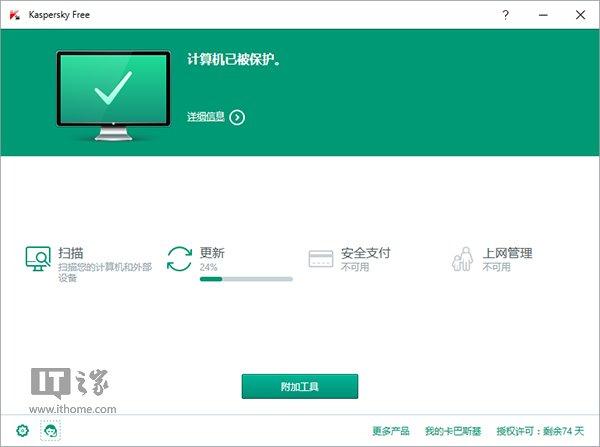Click the scan description 扫描您的计算机和外部设备
Image resolution: width=600 pixels, height=447 pixels.
point(105,272)
